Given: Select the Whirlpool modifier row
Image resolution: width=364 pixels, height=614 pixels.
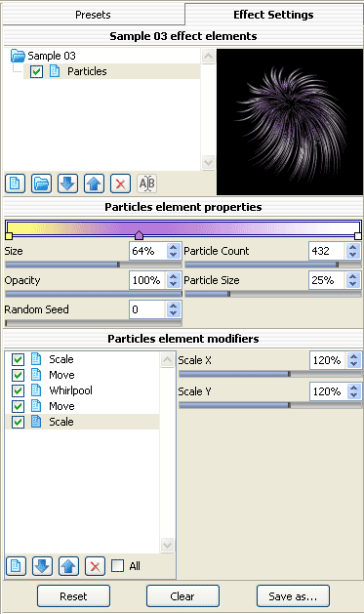Looking at the screenshot, I should [82, 390].
